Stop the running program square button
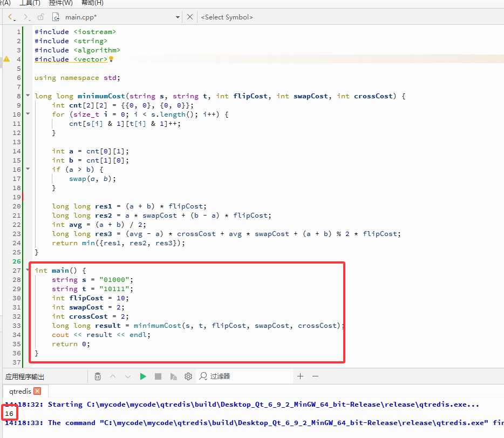The width and height of the screenshot is (504, 438). point(158,376)
